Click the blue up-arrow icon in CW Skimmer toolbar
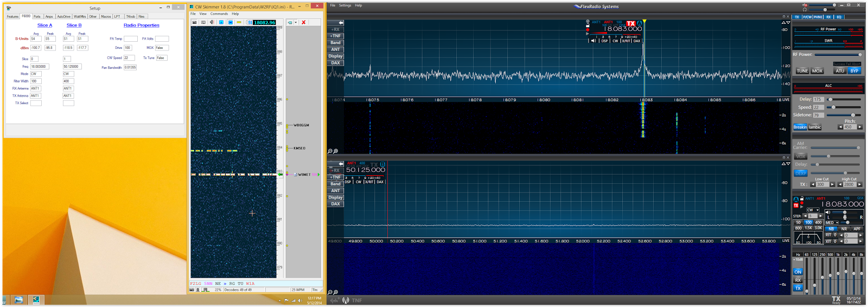Viewport: 868px width, 307px height. point(221,22)
